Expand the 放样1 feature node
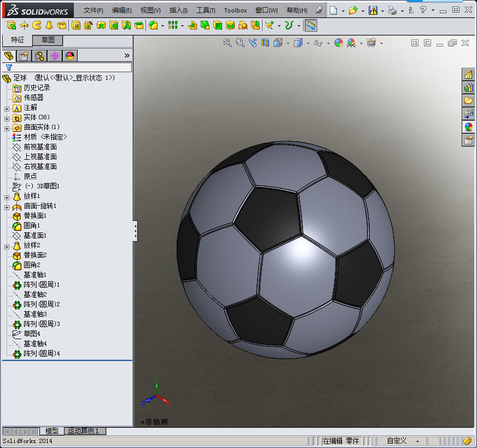Image resolution: width=477 pixels, height=448 pixels. coord(7,197)
